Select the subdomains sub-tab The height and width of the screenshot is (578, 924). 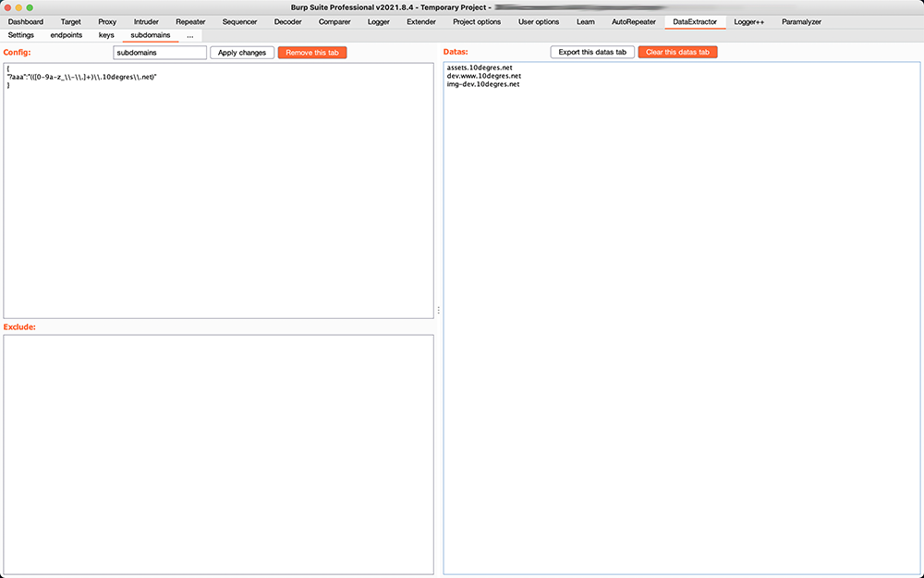point(151,35)
